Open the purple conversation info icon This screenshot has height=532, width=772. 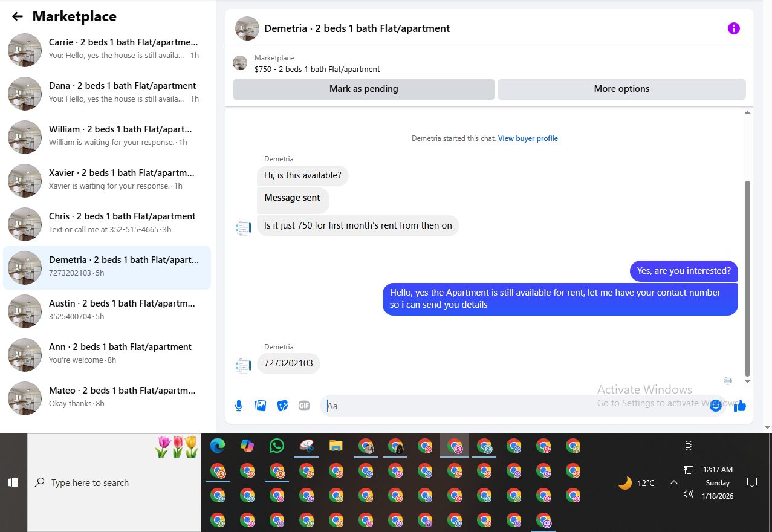(733, 28)
